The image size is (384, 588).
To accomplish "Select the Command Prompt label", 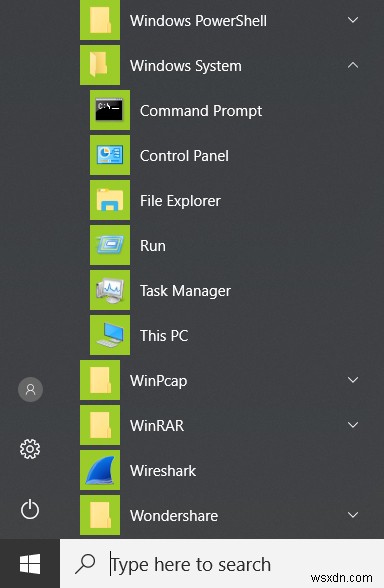I will [201, 111].
